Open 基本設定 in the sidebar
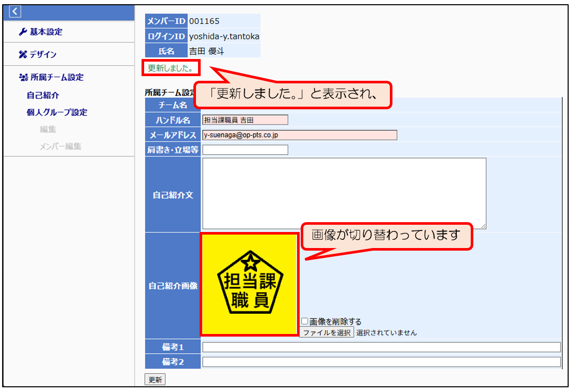Screen dimensions: 577x392 point(46,32)
